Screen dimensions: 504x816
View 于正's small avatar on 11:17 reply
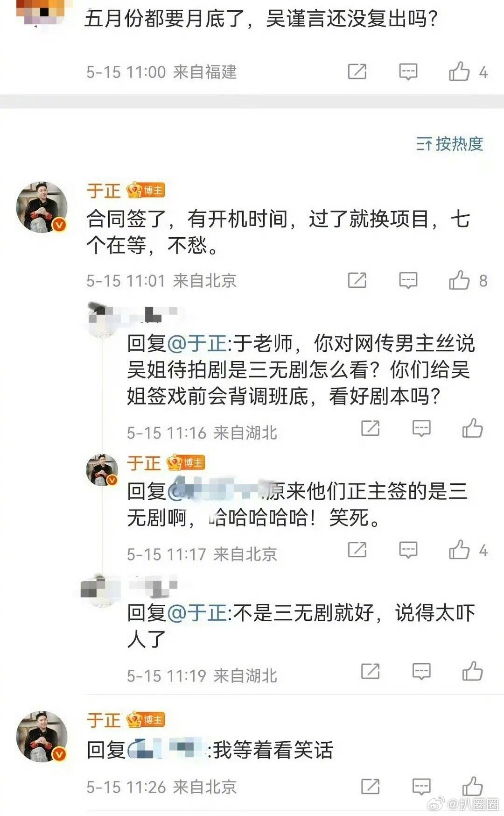102,470
